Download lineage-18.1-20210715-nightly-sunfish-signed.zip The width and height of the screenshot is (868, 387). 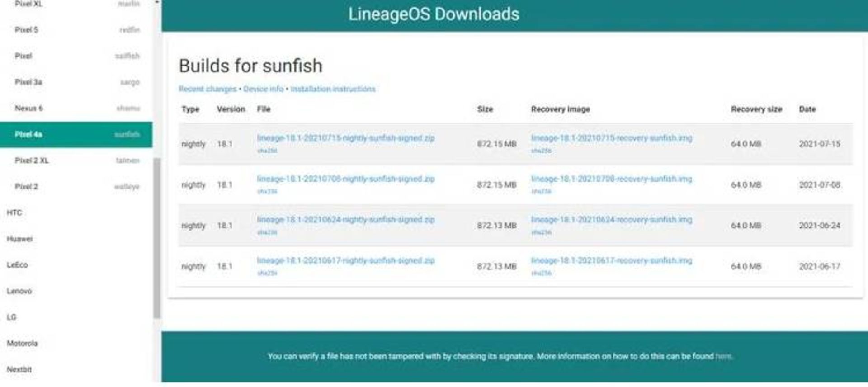pyautogui.click(x=346, y=138)
